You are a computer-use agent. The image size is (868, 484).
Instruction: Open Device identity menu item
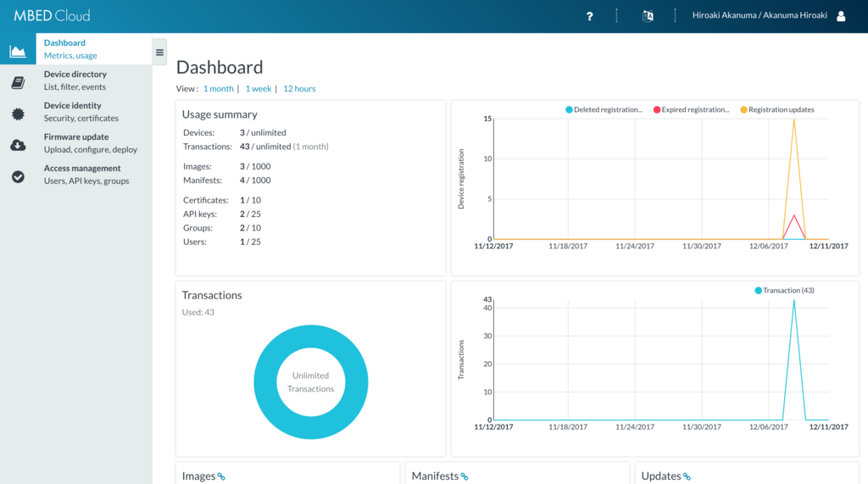pyautogui.click(x=75, y=112)
